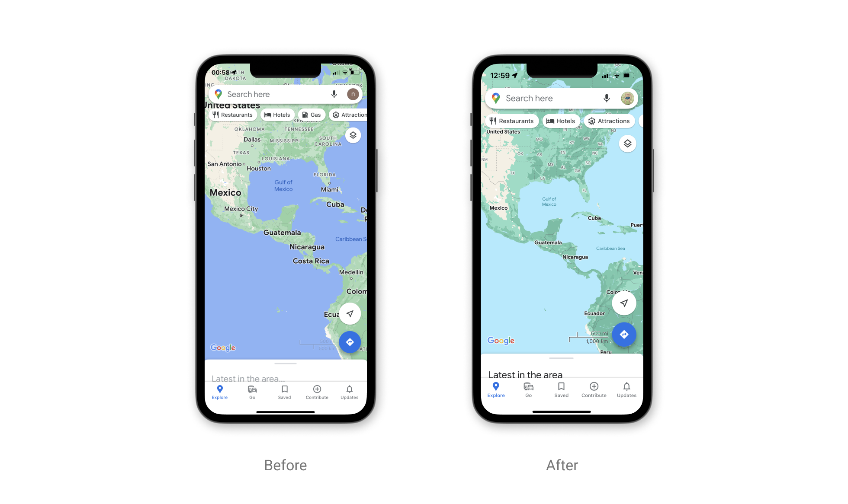Image resolution: width=848 pixels, height=504 pixels.
Task: Tap the user profile avatar icon
Action: pos(627,99)
